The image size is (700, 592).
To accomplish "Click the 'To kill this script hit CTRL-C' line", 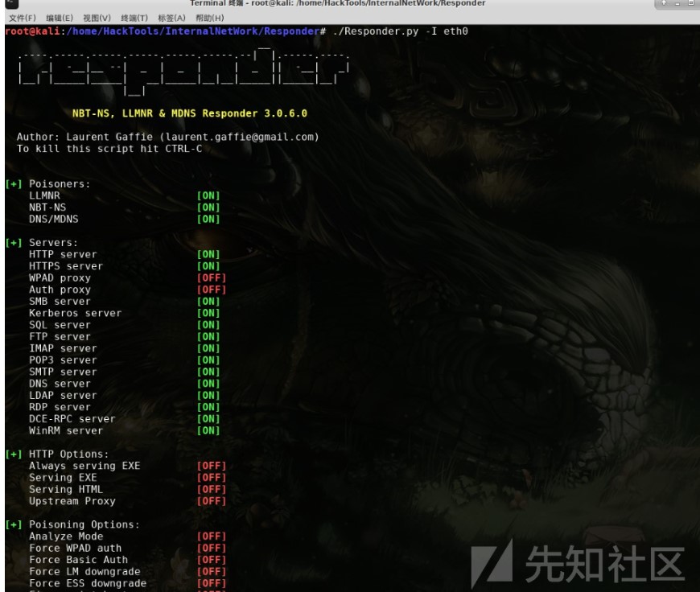I will 109,149.
